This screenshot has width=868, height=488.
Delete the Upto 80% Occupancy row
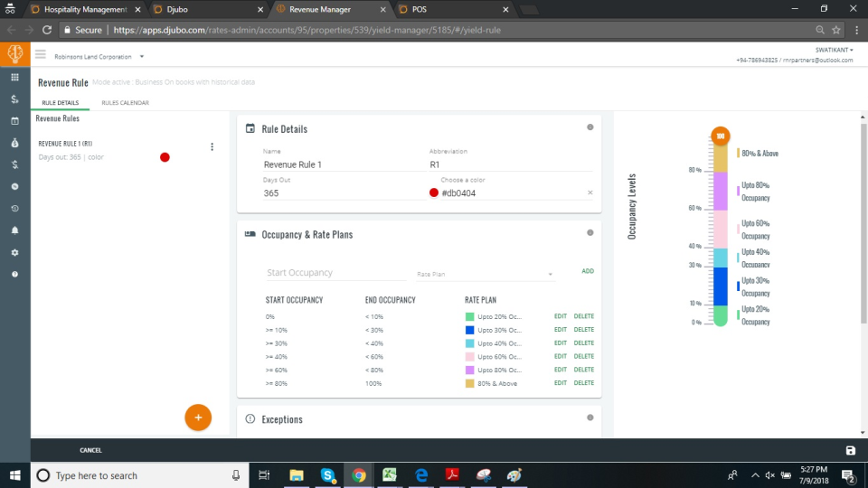pos(584,370)
